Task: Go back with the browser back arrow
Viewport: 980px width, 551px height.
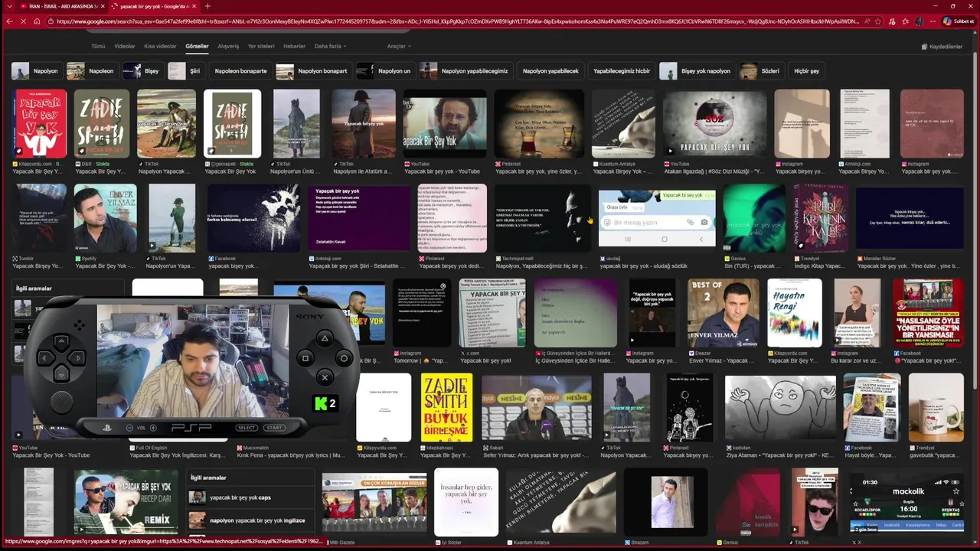Action: click(x=9, y=21)
